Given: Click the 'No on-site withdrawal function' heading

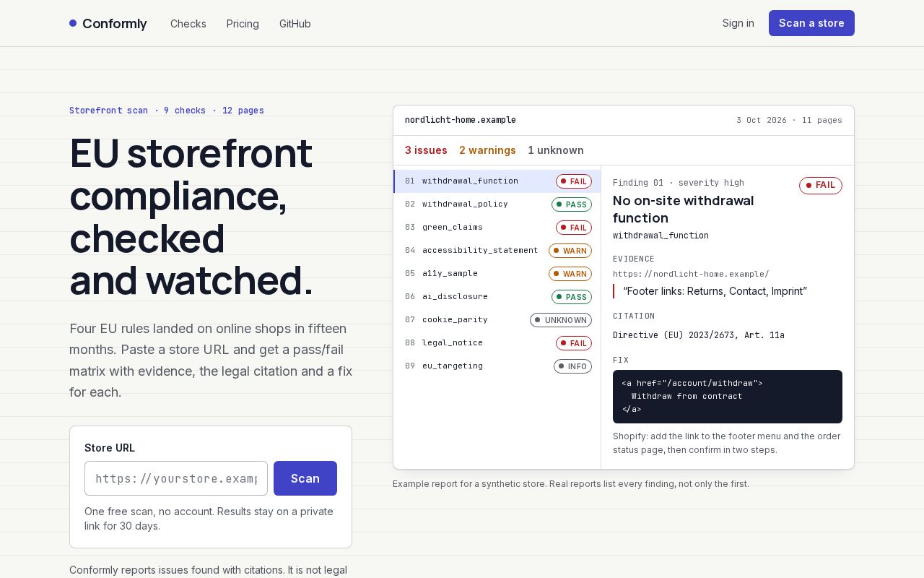Looking at the screenshot, I should [684, 209].
